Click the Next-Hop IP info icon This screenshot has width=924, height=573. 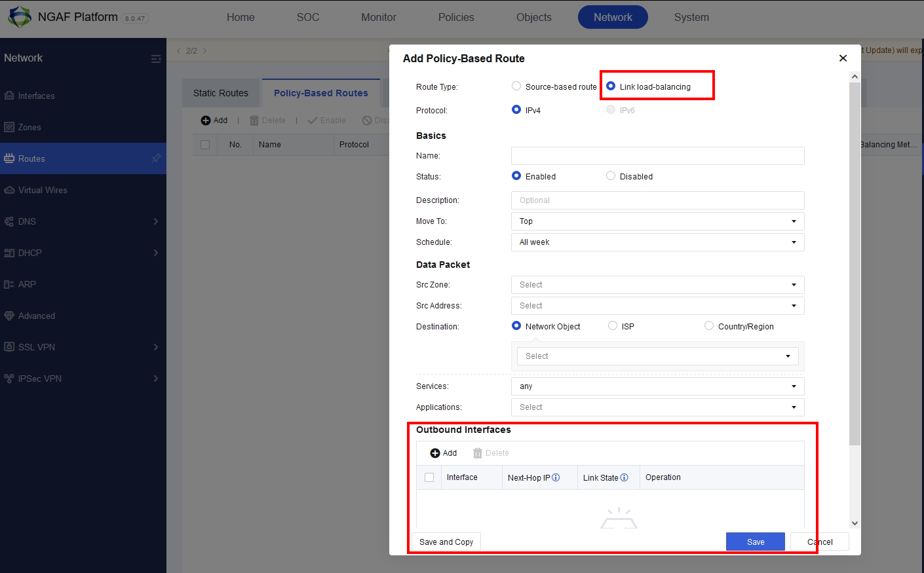pos(556,477)
